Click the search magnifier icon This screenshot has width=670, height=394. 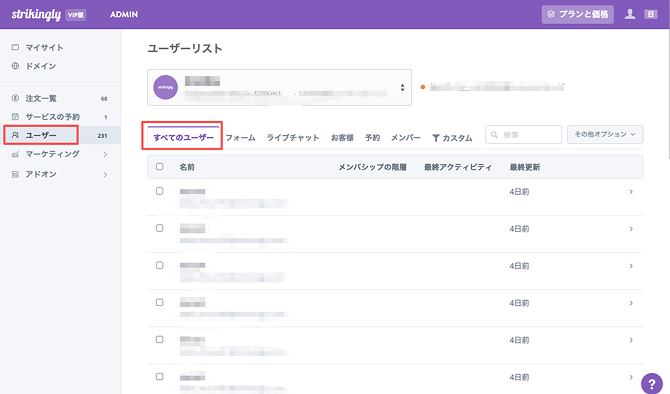[x=494, y=135]
